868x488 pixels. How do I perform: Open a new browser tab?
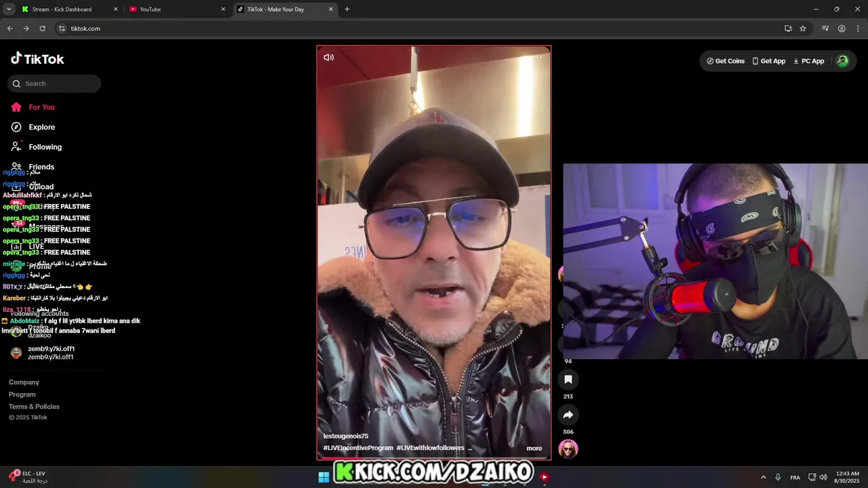(x=347, y=9)
